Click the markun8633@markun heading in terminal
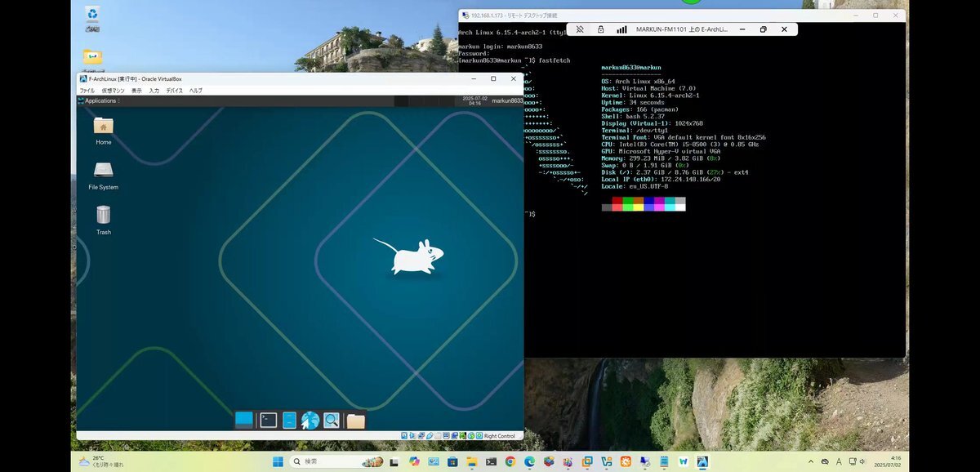The width and height of the screenshot is (980, 472). point(630,67)
